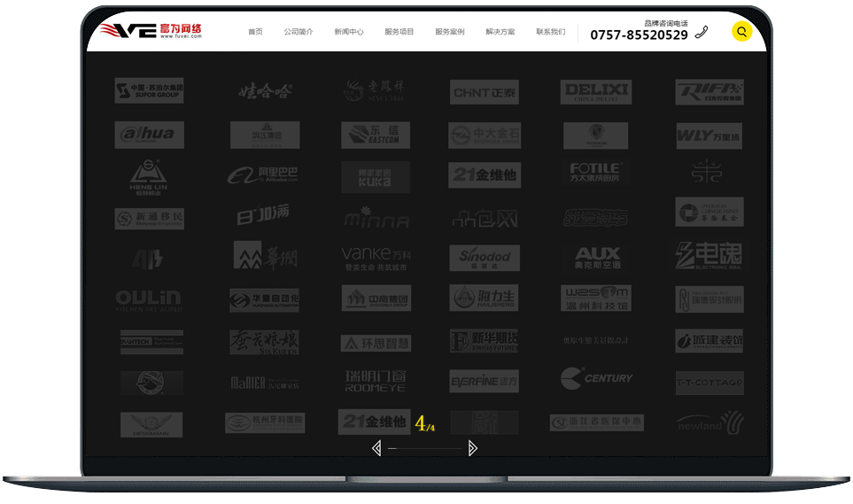Open 服务项目 navigation item
This screenshot has height=504, width=853.
[x=399, y=32]
